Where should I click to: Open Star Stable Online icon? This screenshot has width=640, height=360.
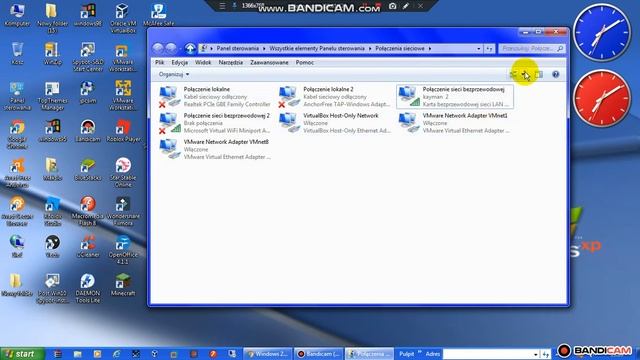click(123, 172)
